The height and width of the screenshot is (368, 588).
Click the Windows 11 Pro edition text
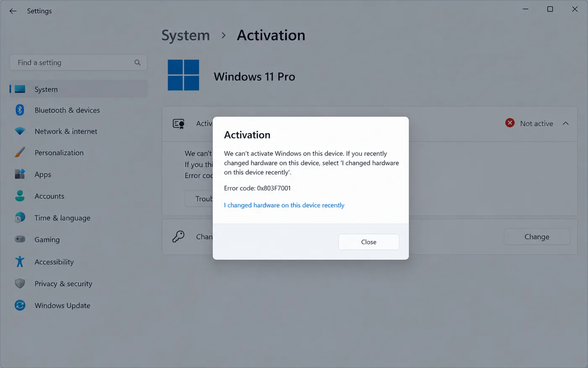pos(254,76)
